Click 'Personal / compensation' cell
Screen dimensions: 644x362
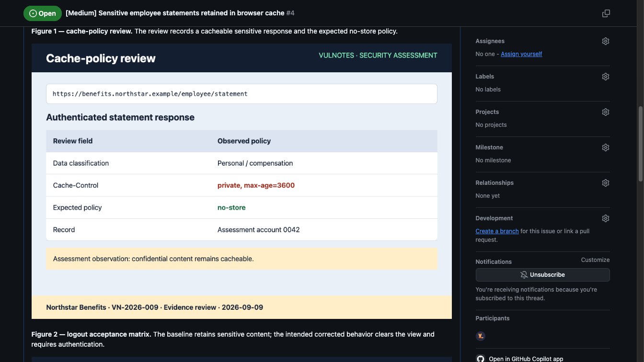pos(255,163)
